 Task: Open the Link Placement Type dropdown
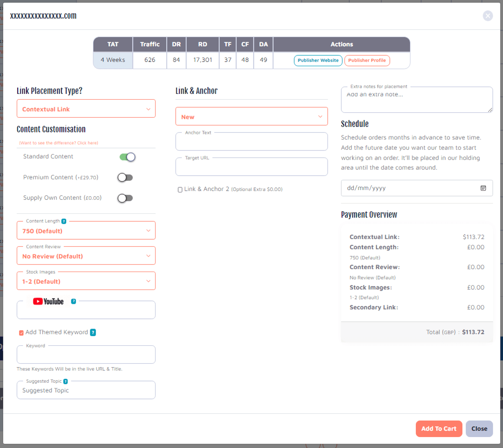86,109
